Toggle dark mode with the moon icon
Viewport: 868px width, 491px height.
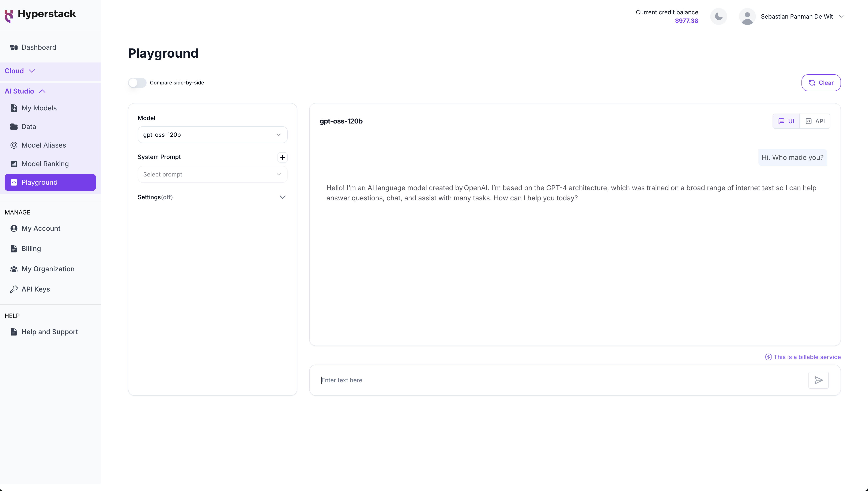click(718, 16)
